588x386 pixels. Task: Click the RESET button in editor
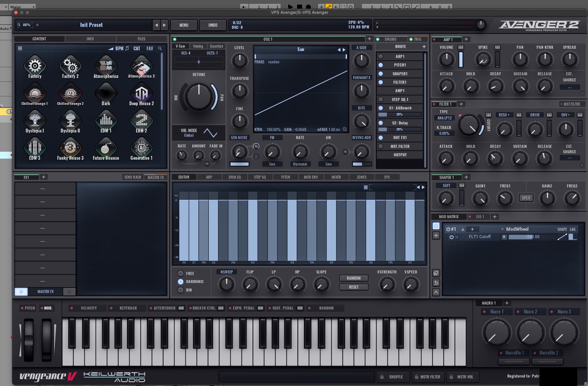354,287
